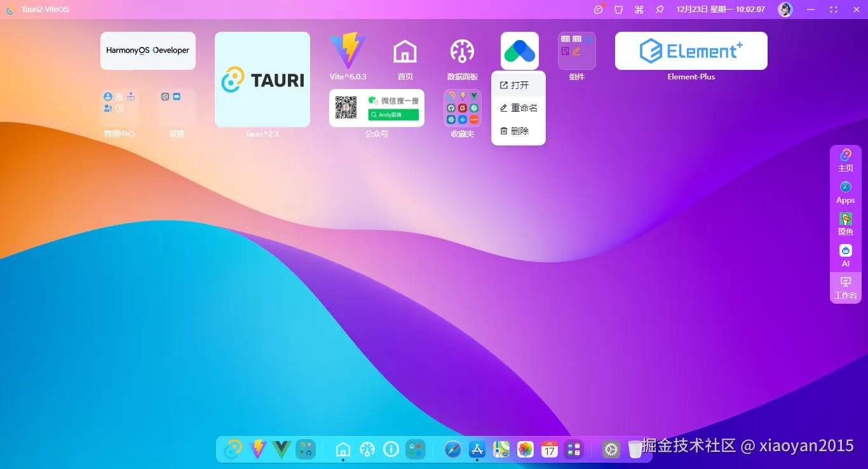Viewport: 868px width, 469px height.
Task: Open the large Tauri^2.1 tile
Action: tap(262, 79)
